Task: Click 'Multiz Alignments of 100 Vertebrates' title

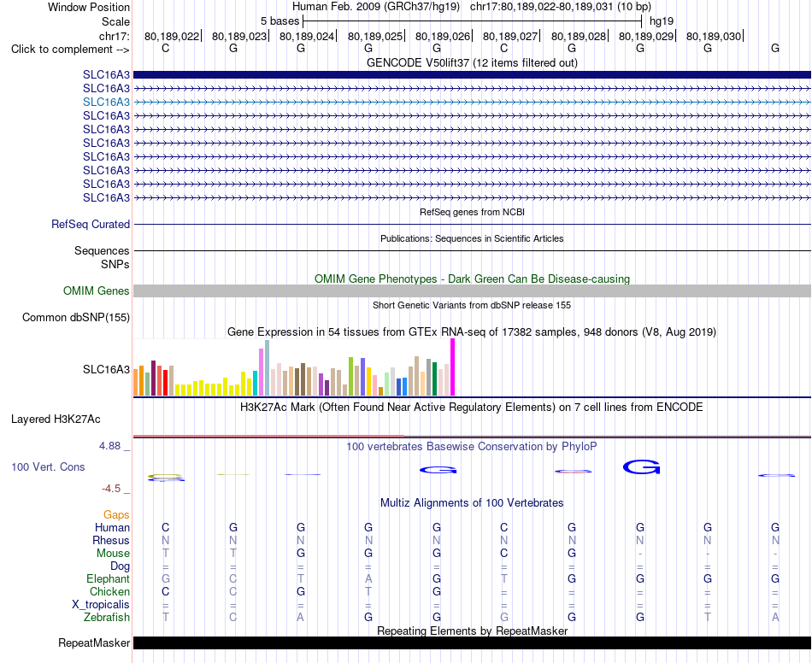Action: tap(472, 502)
